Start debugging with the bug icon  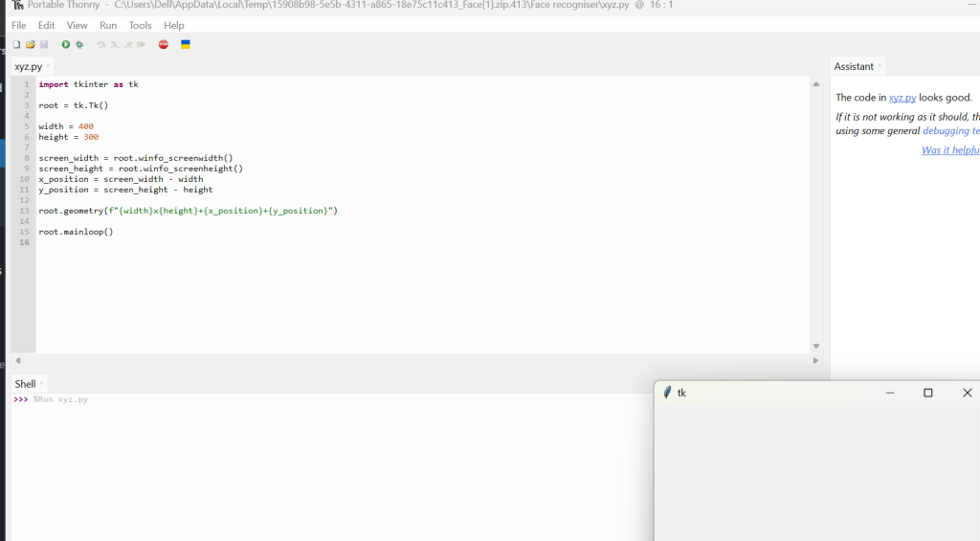tap(79, 45)
